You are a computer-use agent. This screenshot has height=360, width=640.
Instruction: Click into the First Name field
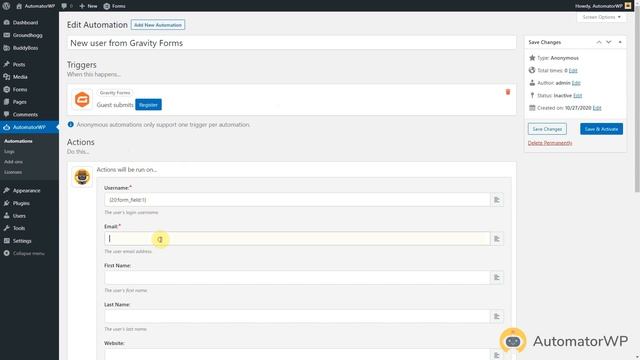coord(297,278)
